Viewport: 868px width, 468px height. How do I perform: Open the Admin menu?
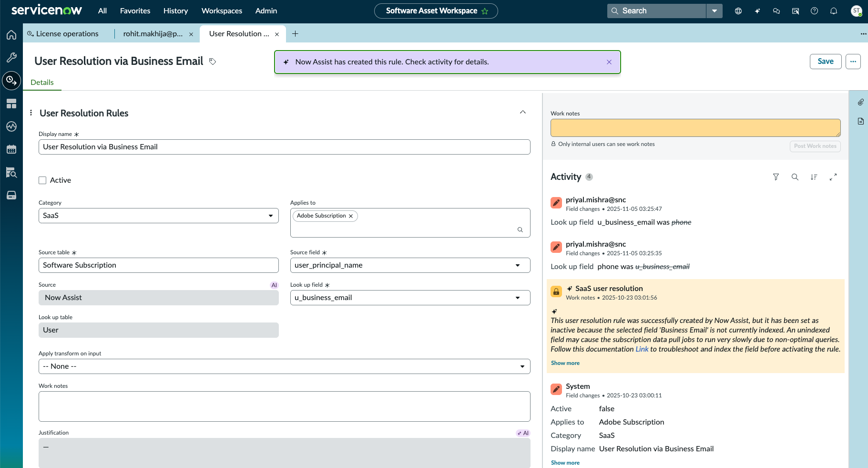click(x=266, y=11)
